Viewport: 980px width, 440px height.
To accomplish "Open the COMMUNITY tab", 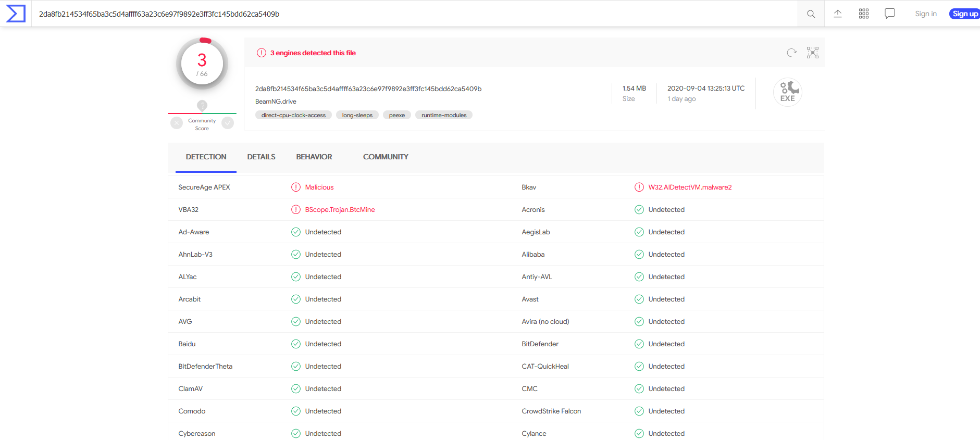I will [x=386, y=157].
